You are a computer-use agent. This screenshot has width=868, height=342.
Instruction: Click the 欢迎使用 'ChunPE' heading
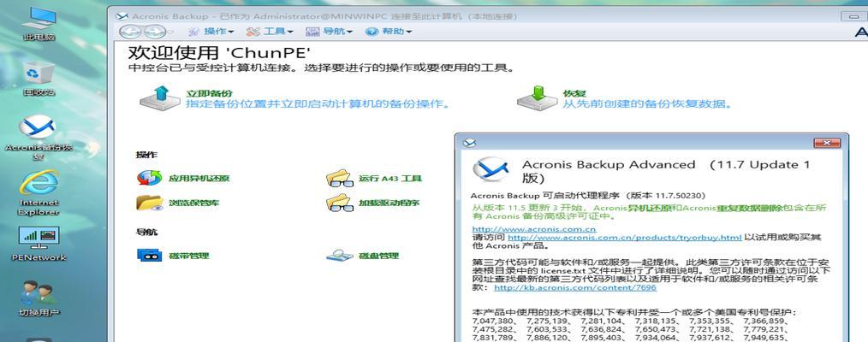pyautogui.click(x=219, y=54)
